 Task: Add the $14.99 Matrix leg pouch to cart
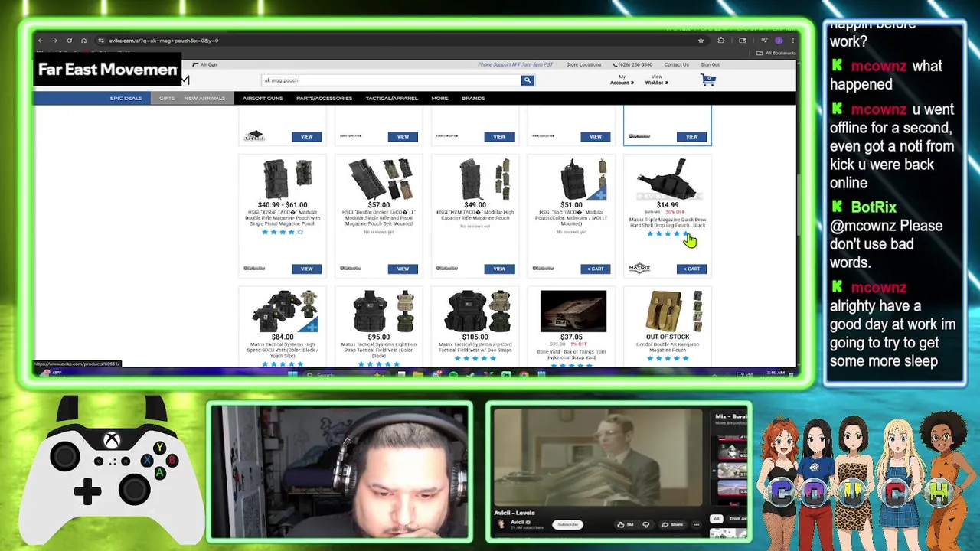[692, 269]
